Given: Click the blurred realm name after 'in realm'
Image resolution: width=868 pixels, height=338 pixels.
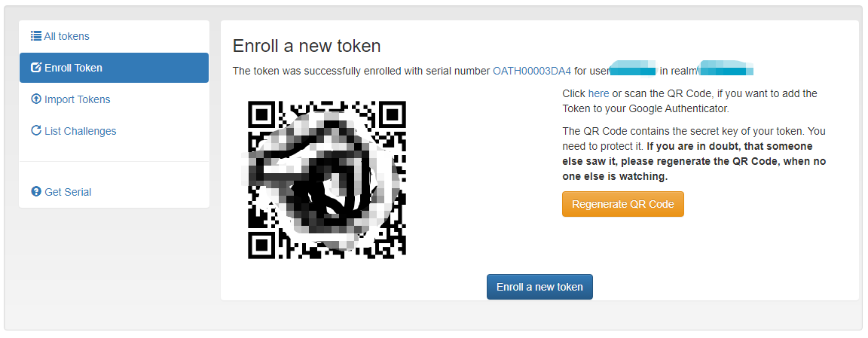Looking at the screenshot, I should click(x=726, y=69).
